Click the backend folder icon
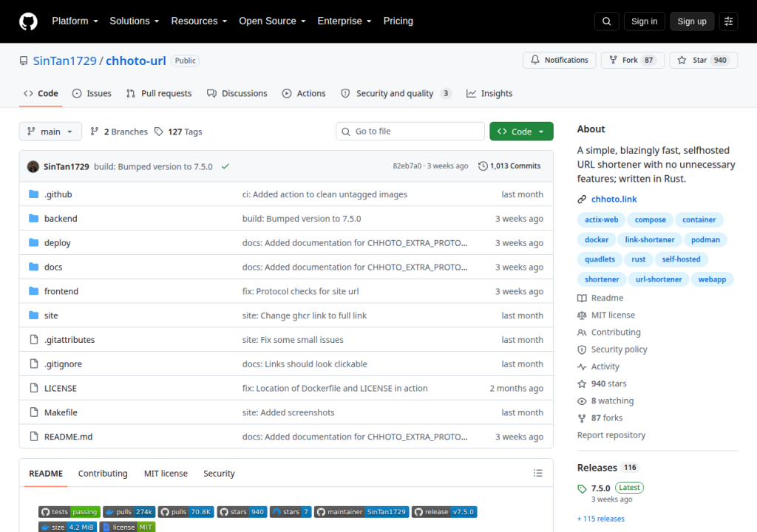The width and height of the screenshot is (757, 532). [x=34, y=218]
